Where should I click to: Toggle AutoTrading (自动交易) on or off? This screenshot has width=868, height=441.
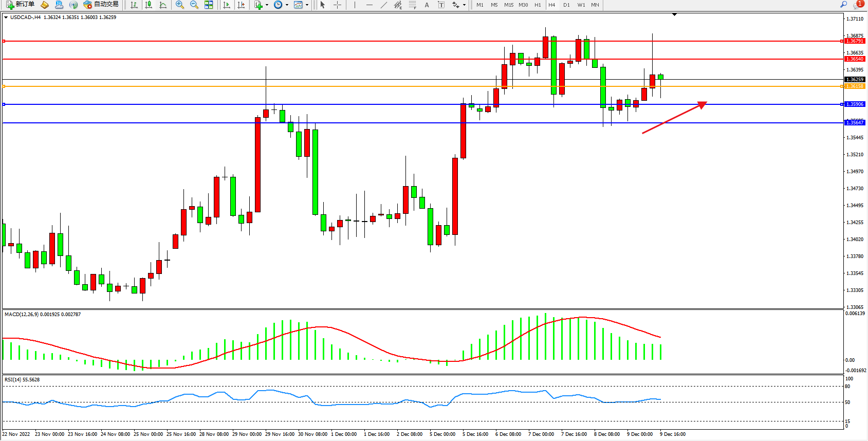pos(101,5)
